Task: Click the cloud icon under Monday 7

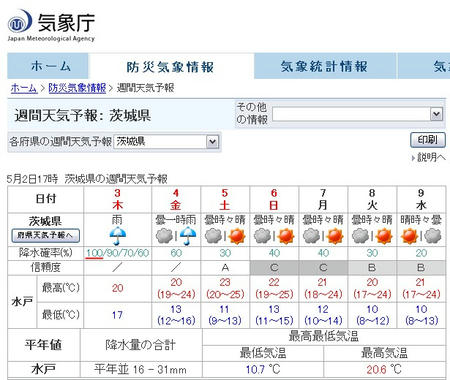Action: click(311, 236)
